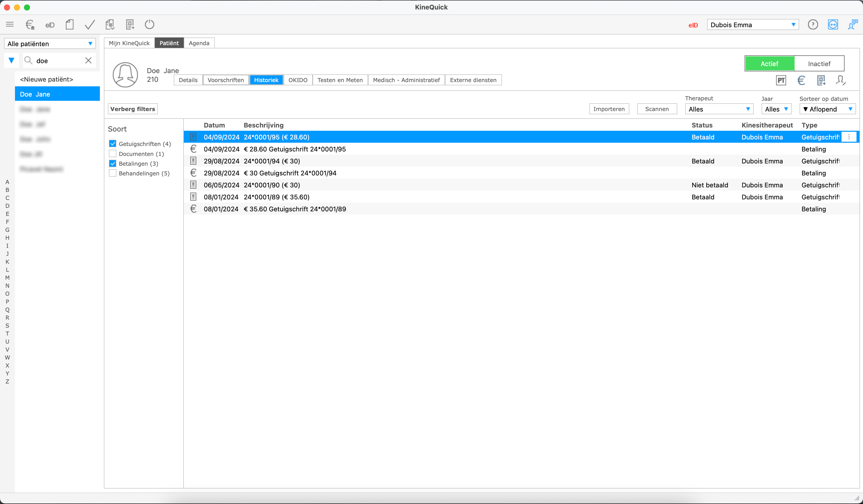Screen dimensions: 863x504
Task: Jump to letter Z in the alphabet index
Action: pos(7,381)
